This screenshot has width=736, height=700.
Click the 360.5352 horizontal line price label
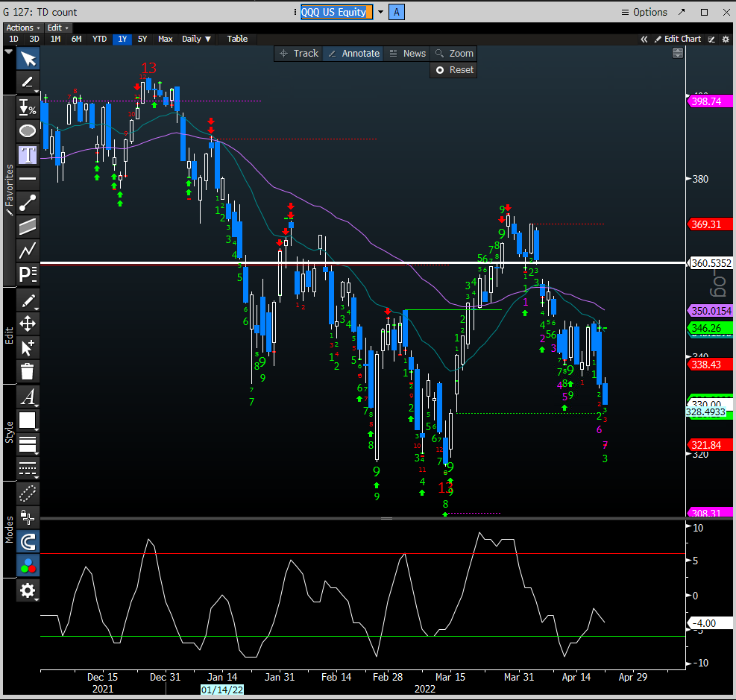[x=711, y=263]
